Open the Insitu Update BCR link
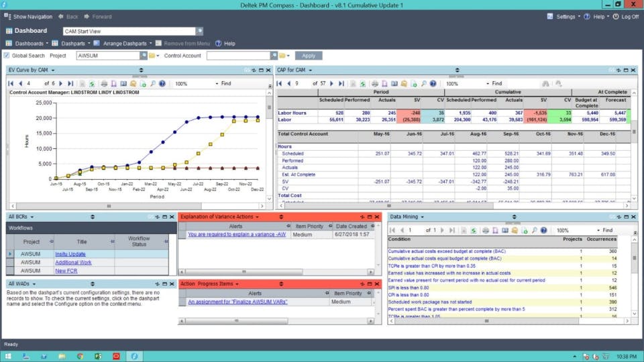This screenshot has height=362, width=644. point(70,254)
